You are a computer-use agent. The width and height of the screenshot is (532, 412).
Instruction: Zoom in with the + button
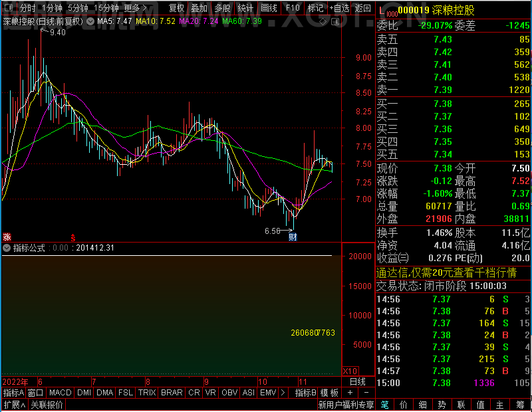click(350, 393)
